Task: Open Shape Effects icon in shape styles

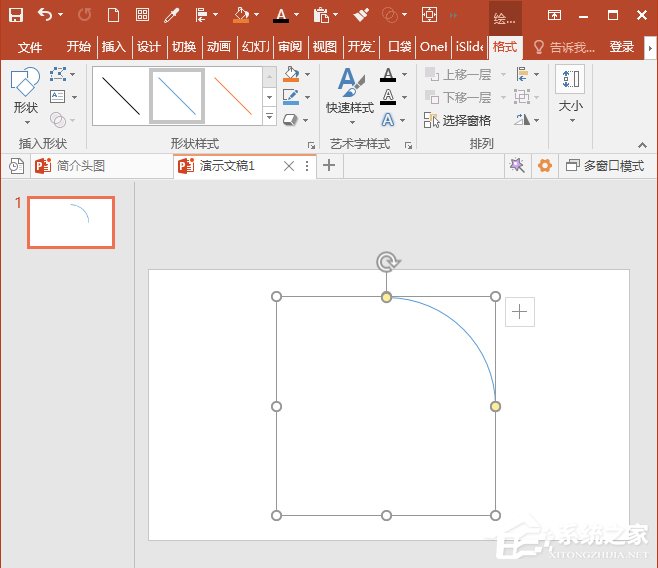Action: 291,119
